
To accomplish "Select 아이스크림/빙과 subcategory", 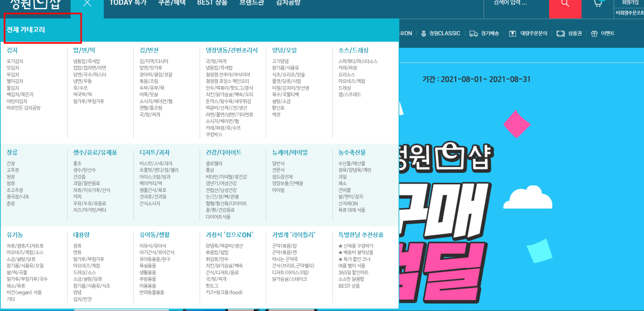I will point(155,177).
